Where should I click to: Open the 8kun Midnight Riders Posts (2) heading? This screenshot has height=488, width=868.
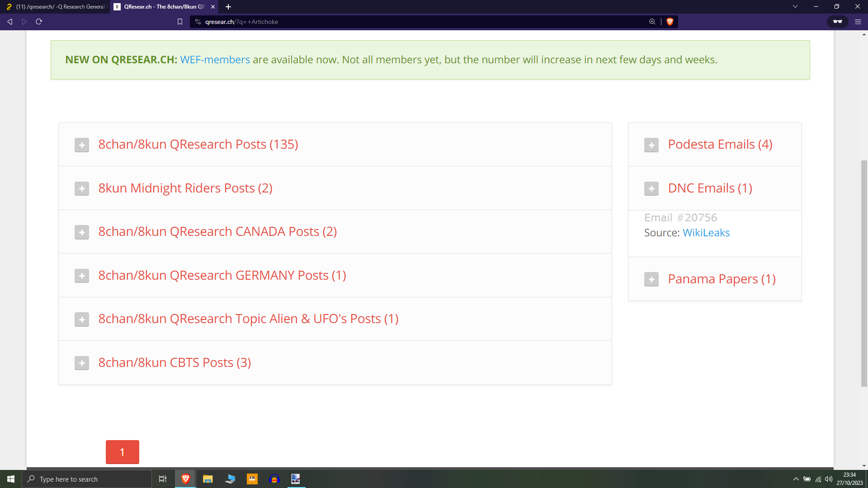click(x=185, y=188)
